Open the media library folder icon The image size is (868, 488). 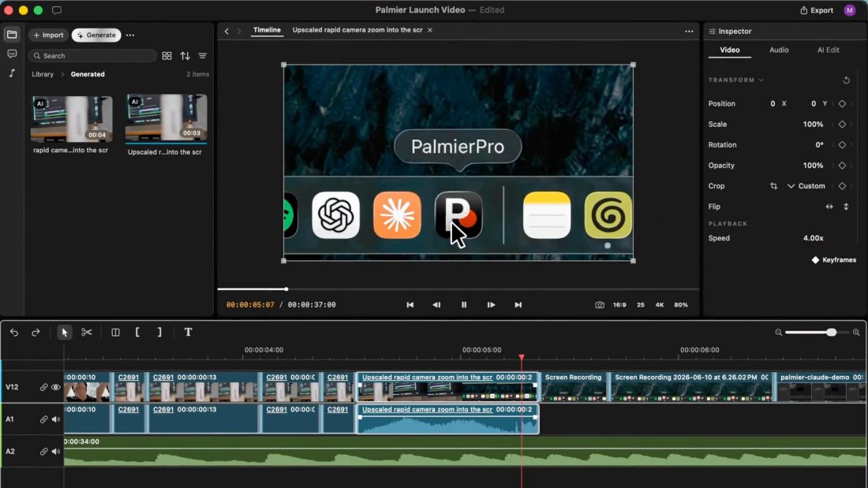tap(12, 35)
